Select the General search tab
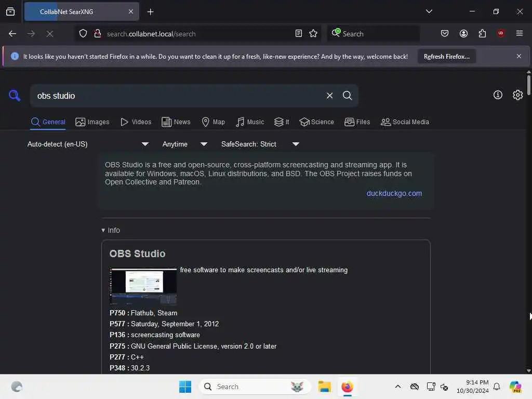 [x=48, y=122]
